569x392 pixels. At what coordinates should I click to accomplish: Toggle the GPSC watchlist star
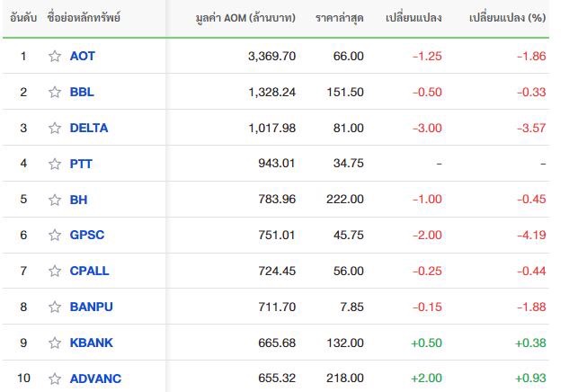(x=55, y=236)
